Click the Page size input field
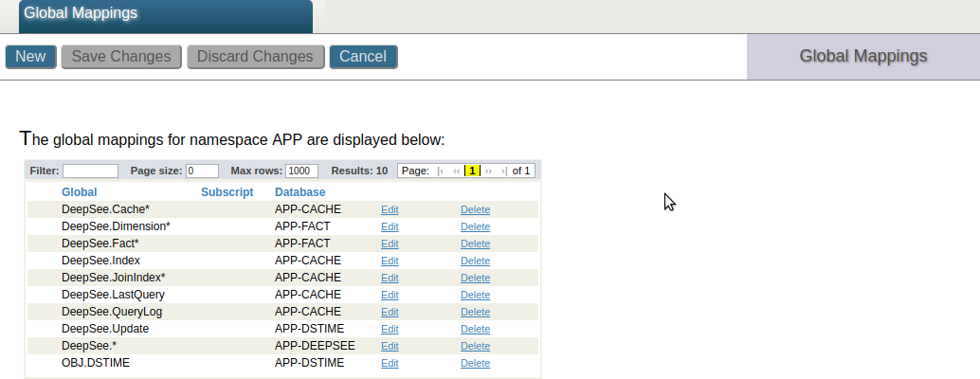Viewport: 980px width, 379px height. (x=202, y=171)
